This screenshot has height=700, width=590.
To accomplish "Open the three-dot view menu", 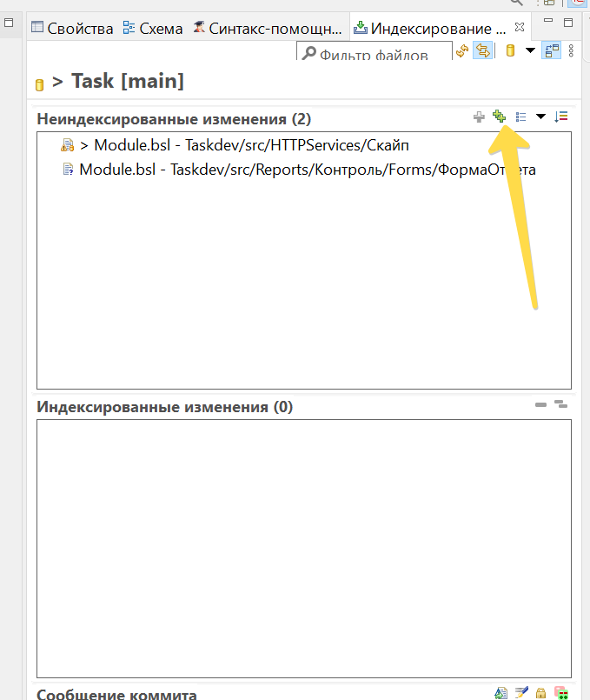I will point(571,50).
